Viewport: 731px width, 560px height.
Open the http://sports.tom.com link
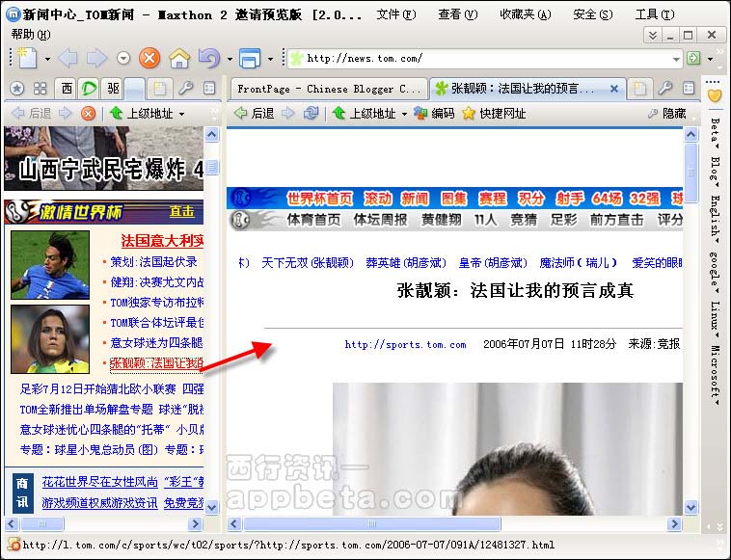[x=405, y=344]
